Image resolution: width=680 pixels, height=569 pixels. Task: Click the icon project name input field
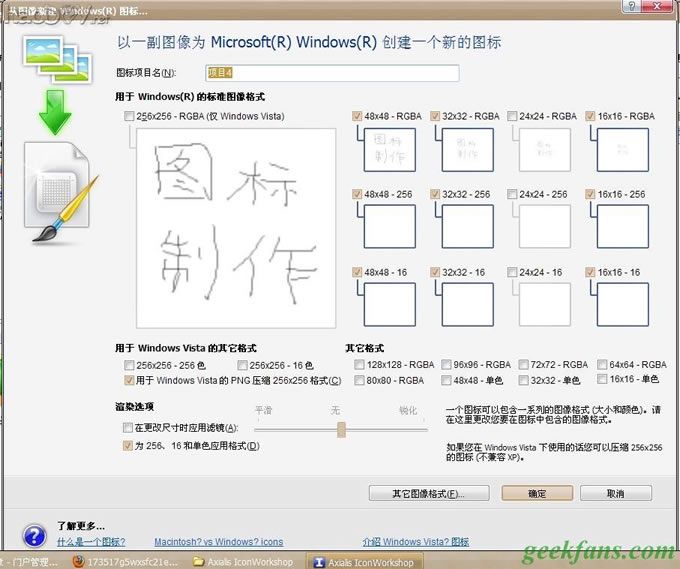tap(332, 73)
